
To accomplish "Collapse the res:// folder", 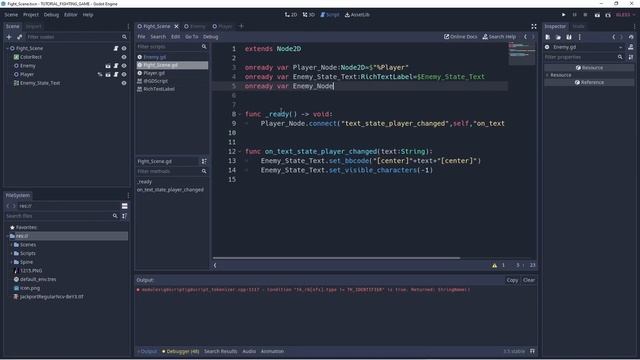I will pyautogui.click(x=7, y=236).
